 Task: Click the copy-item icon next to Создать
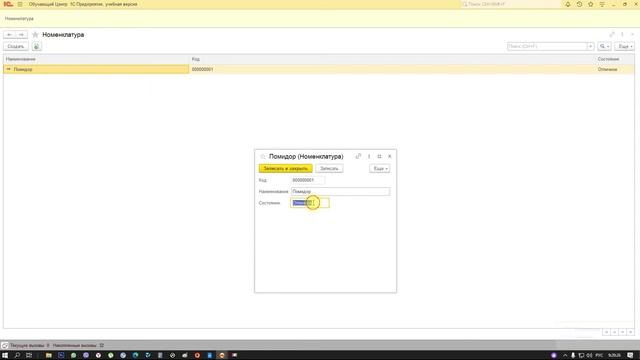[x=36, y=46]
